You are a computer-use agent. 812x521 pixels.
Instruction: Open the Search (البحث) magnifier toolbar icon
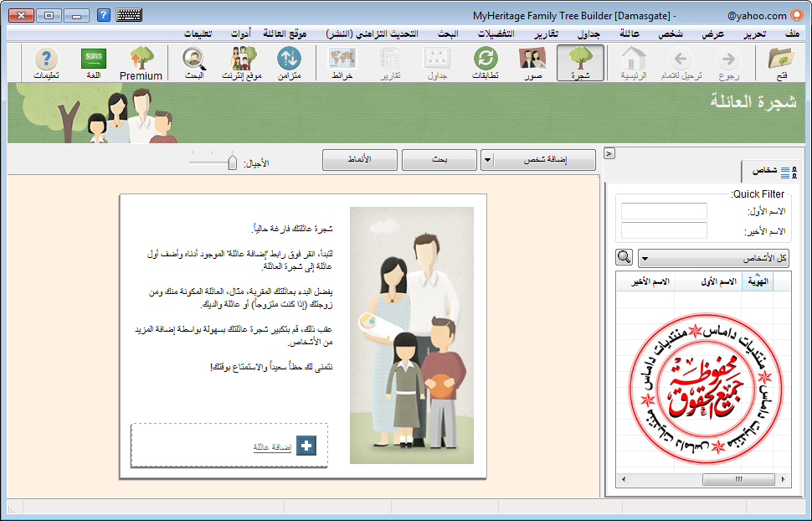click(194, 63)
